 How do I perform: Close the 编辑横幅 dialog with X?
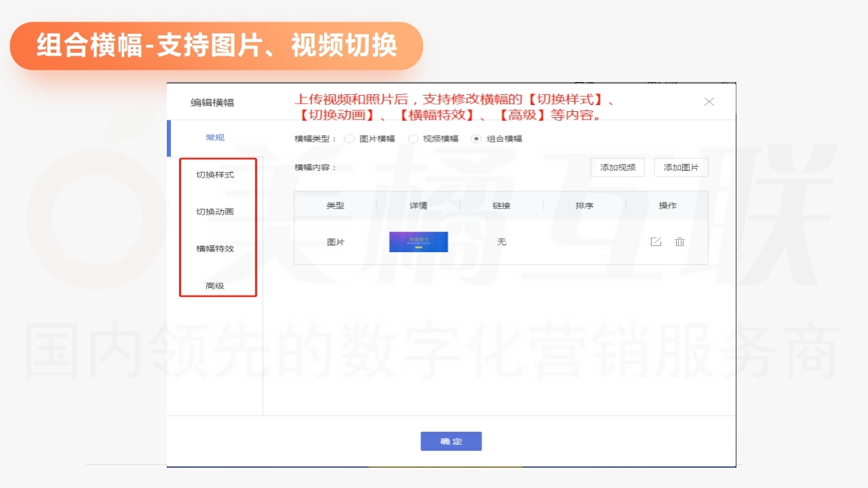709,102
